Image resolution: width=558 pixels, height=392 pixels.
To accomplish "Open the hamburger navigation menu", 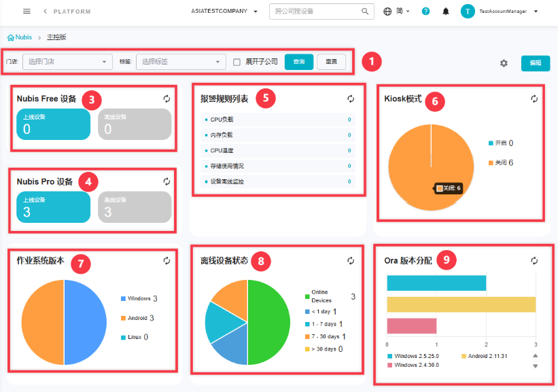I will pos(27,12).
